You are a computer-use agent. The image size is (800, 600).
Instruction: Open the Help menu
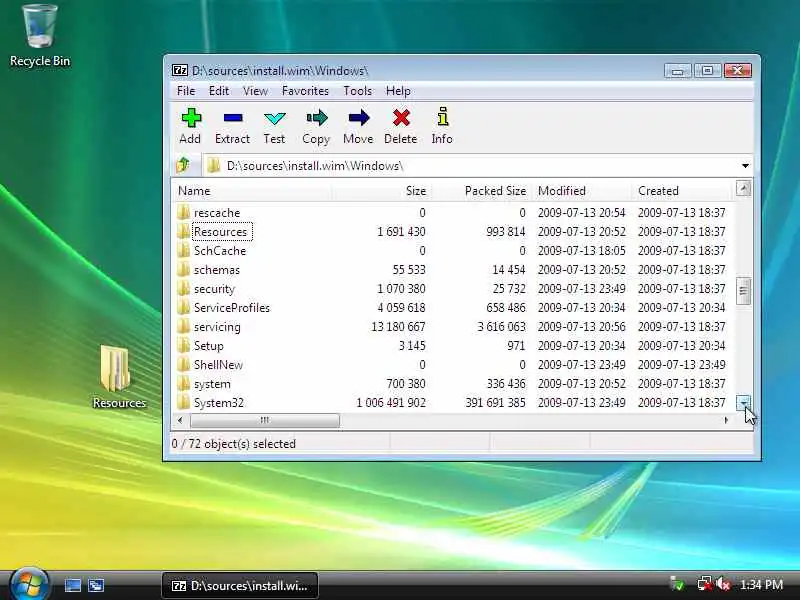point(398,91)
